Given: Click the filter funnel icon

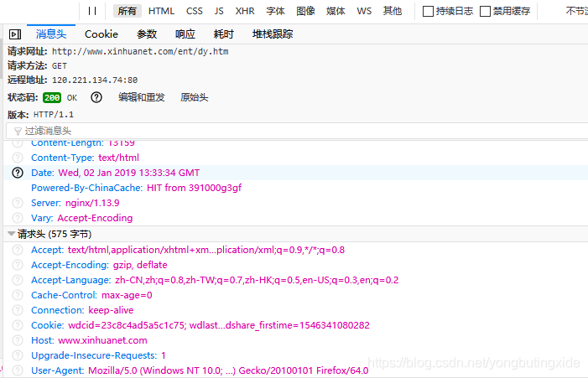Looking at the screenshot, I should (x=18, y=131).
